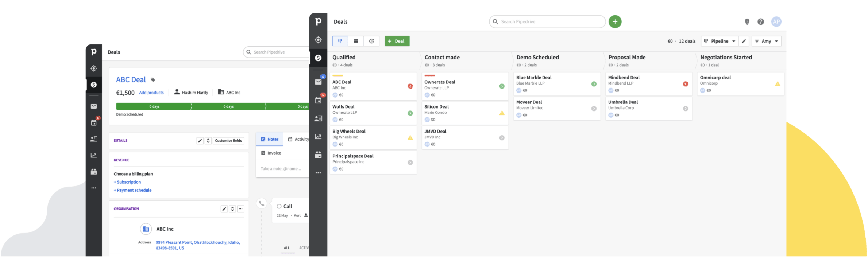Open Insights chart icon in pipeline sidebar

pos(318,137)
